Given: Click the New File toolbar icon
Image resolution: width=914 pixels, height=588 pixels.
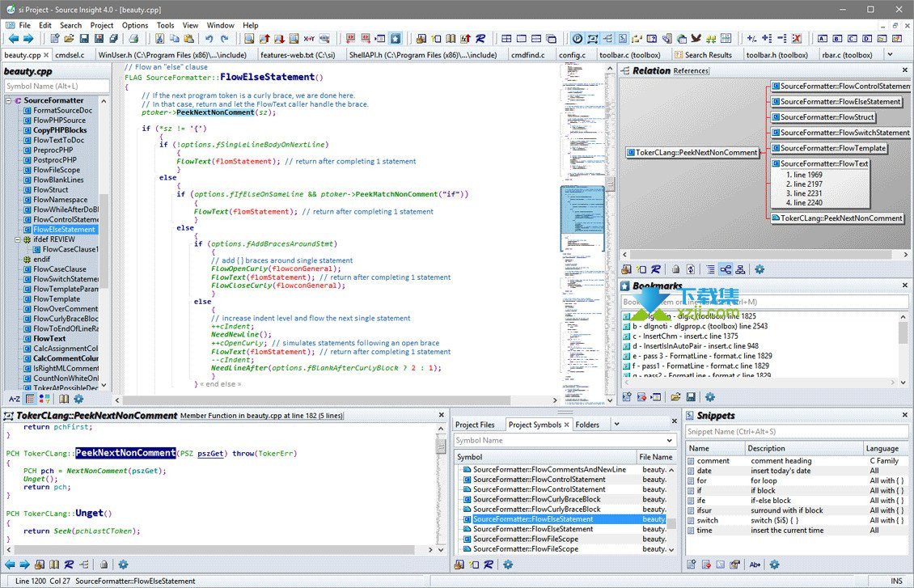Looking at the screenshot, I should click(54, 39).
